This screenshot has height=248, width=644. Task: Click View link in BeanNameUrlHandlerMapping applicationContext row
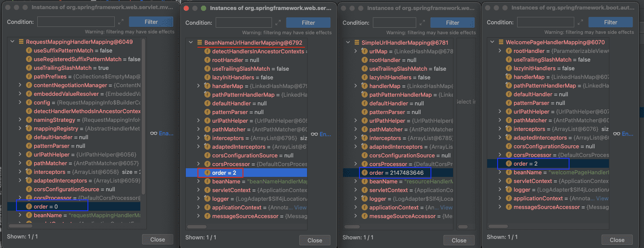301,207
